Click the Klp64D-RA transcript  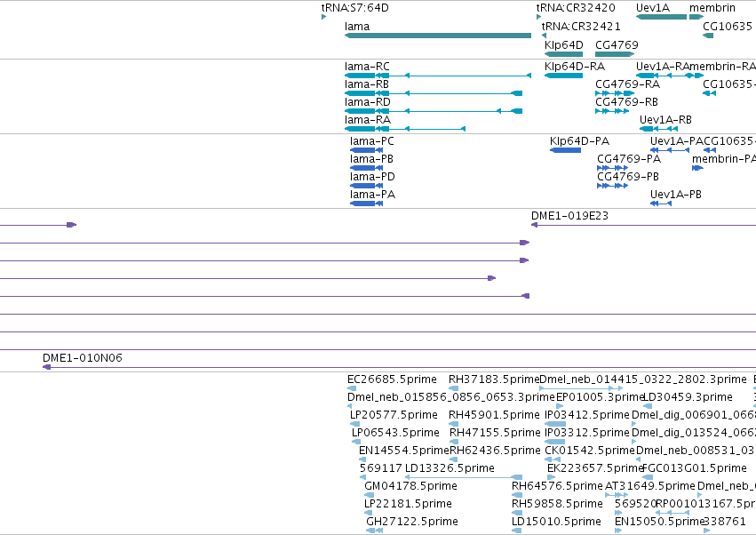click(563, 76)
